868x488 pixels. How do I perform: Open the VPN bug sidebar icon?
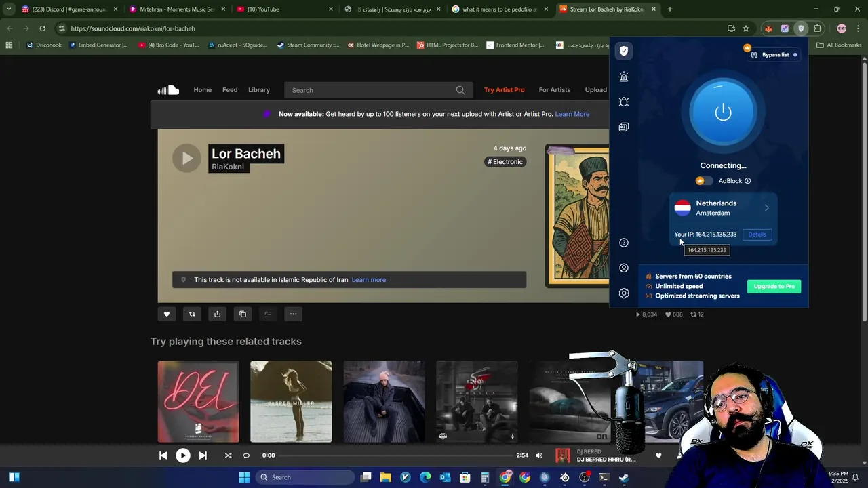624,102
